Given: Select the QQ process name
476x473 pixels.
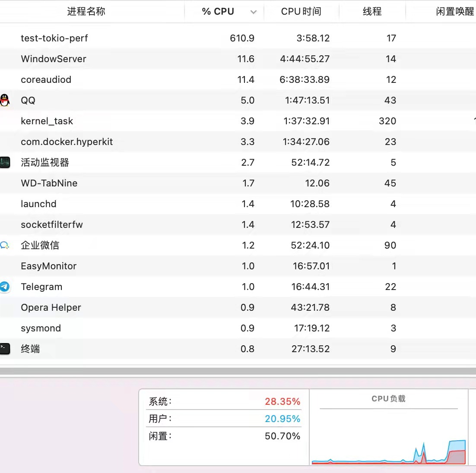Looking at the screenshot, I should [28, 101].
